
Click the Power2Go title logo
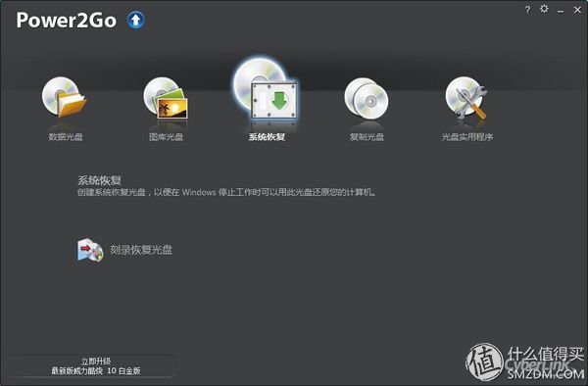coord(66,21)
